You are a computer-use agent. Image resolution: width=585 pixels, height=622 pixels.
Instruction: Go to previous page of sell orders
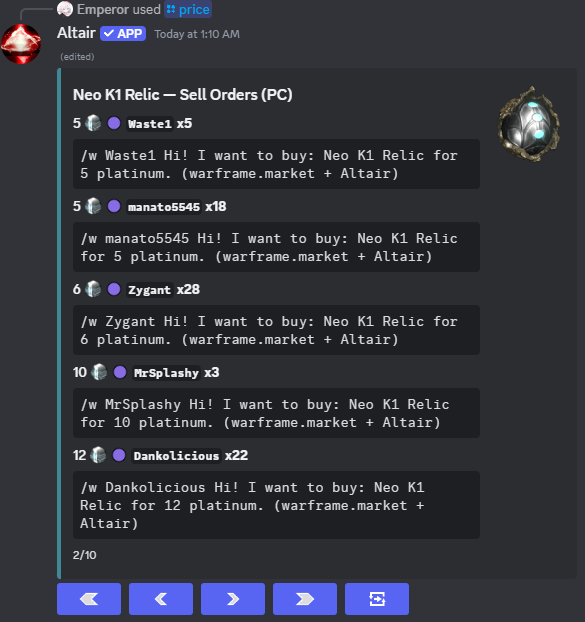[x=161, y=599]
